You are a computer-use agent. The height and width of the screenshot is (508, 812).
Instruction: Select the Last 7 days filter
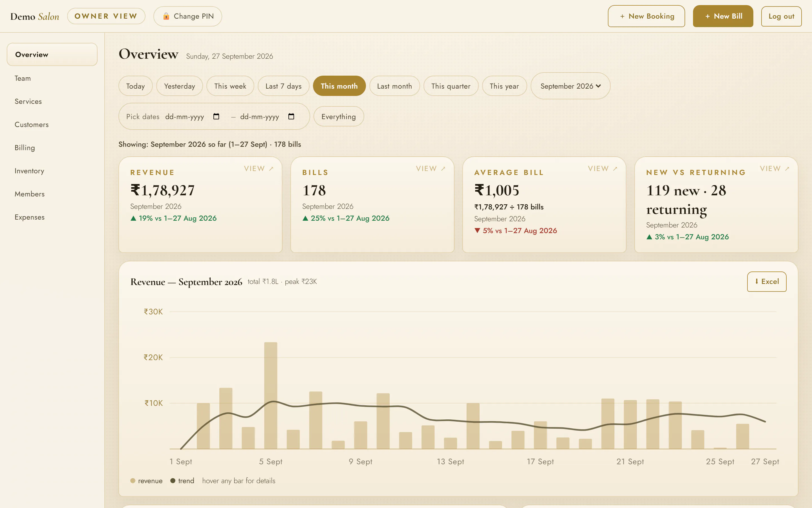click(x=283, y=86)
